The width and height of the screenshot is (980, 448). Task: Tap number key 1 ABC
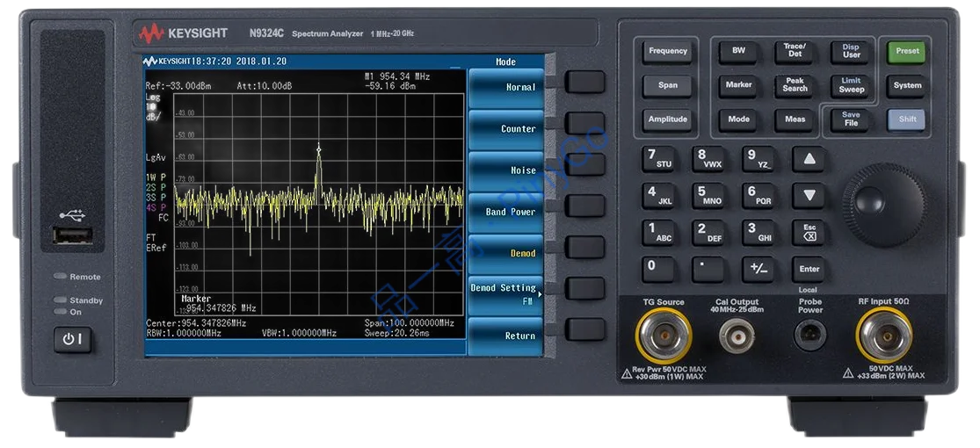(658, 233)
